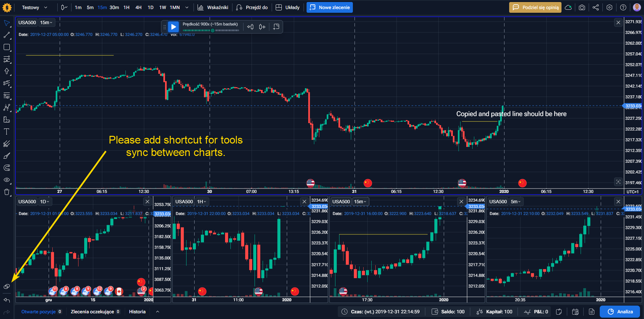This screenshot has width=644, height=319.
Task: Select the 4H timeframe
Action: (x=139, y=7)
